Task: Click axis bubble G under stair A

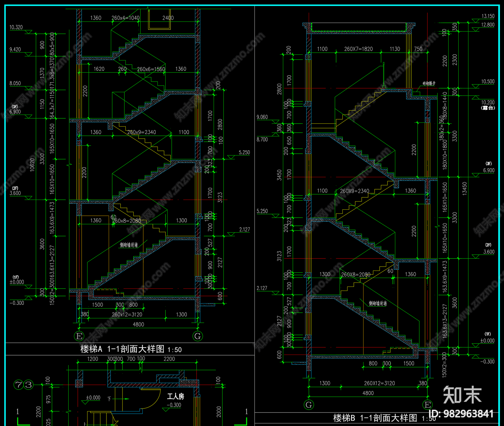Action: [198, 336]
